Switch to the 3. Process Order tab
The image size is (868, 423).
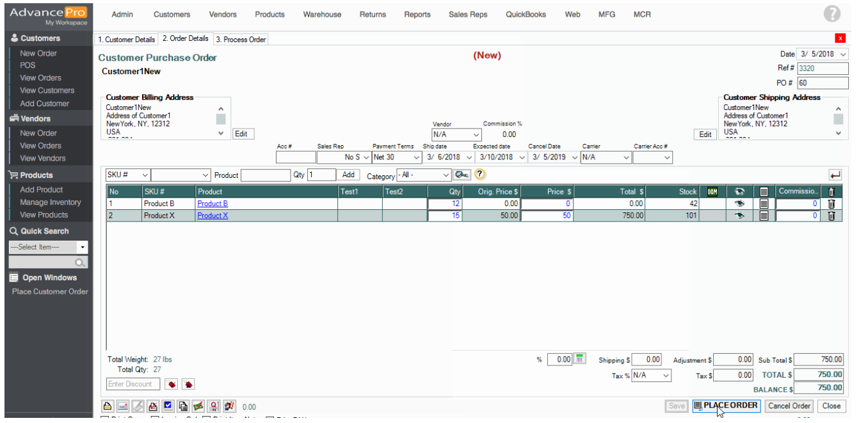point(241,39)
